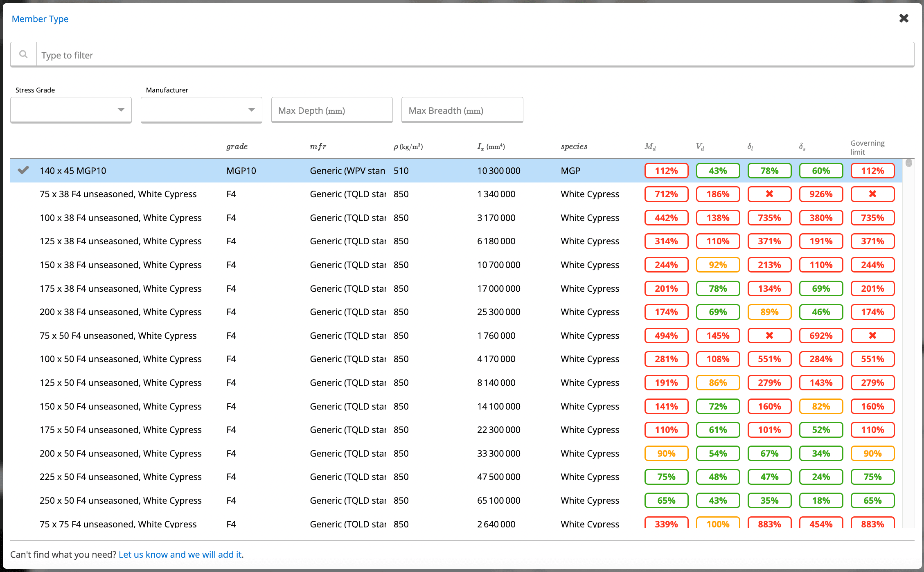
Task: Close the Member Type dialog
Action: [x=904, y=18]
